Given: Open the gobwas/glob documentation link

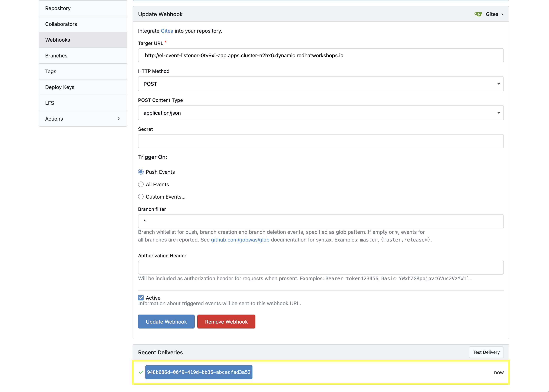Looking at the screenshot, I should pos(240,240).
